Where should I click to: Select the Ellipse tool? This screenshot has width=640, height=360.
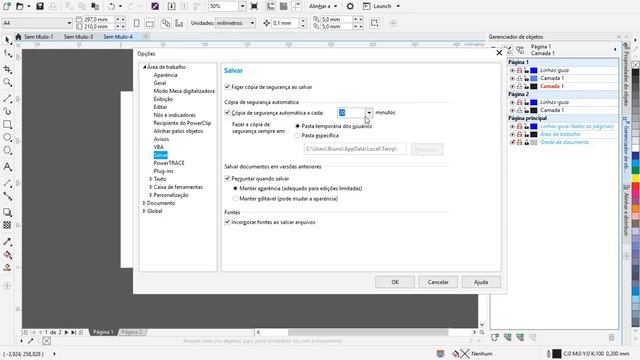[7, 137]
